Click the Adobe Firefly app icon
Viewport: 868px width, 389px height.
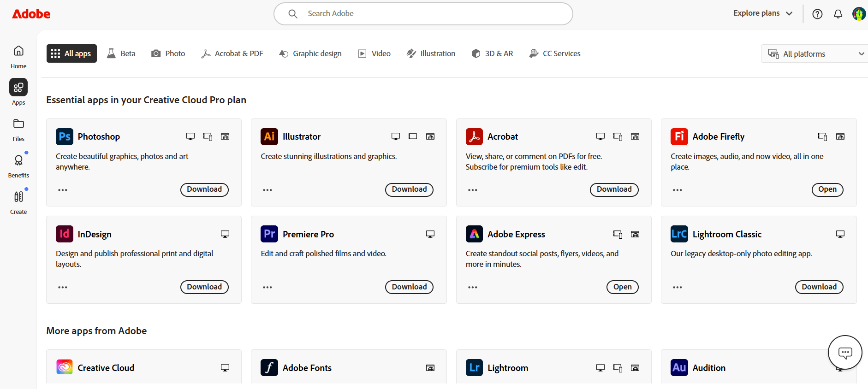tap(679, 136)
